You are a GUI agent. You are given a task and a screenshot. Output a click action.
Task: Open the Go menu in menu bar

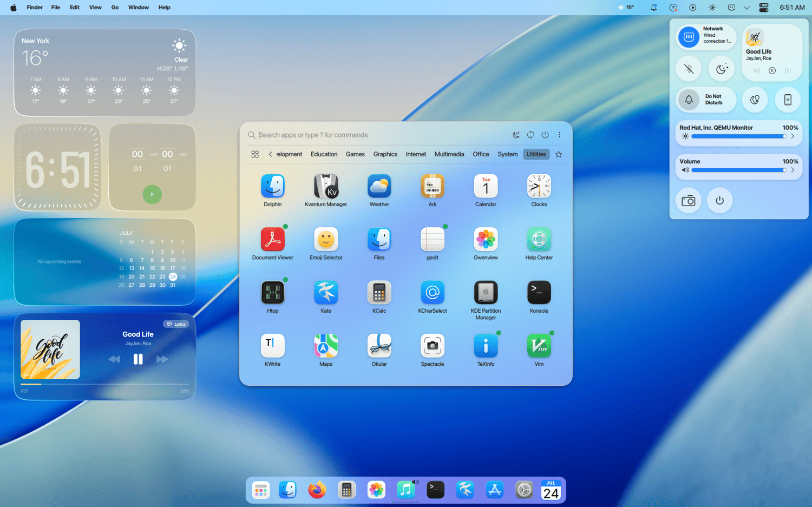(115, 8)
